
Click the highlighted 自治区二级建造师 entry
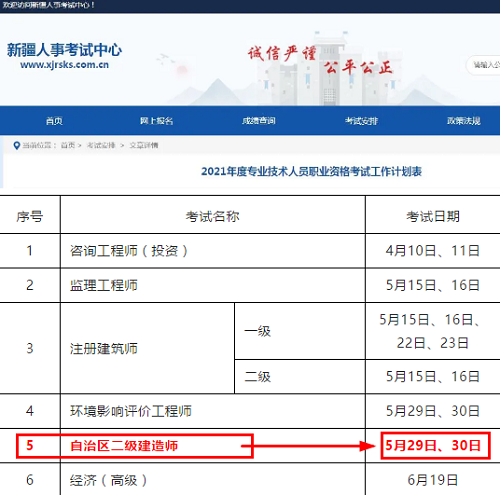click(x=124, y=446)
